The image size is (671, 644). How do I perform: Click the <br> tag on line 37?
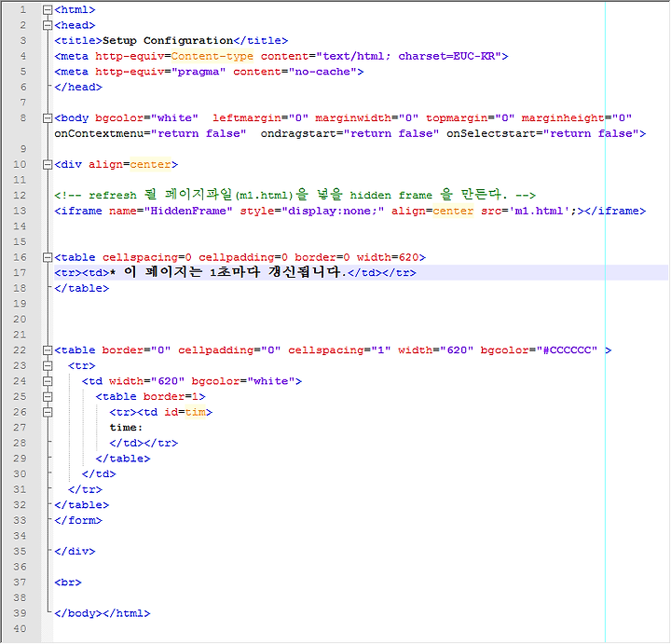coord(68,582)
